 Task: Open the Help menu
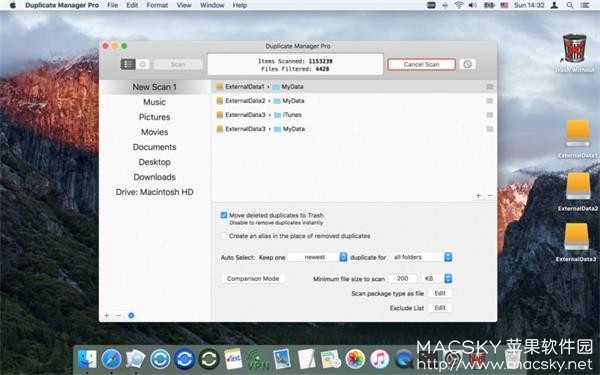(x=240, y=5)
